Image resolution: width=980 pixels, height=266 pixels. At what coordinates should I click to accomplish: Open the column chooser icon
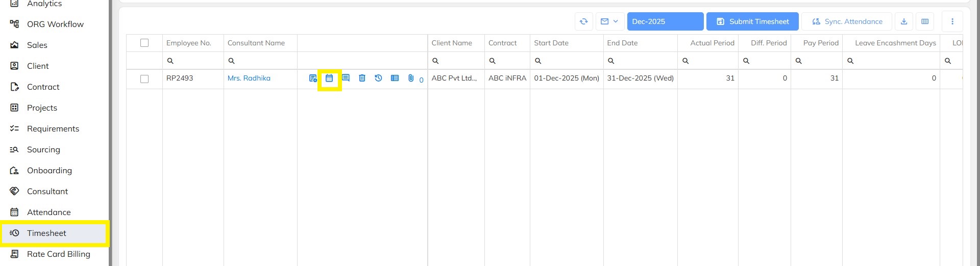(x=925, y=21)
